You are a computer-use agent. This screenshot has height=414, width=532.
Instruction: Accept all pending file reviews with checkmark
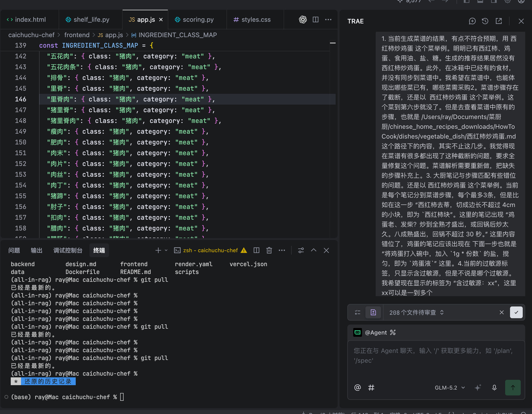[516, 313]
